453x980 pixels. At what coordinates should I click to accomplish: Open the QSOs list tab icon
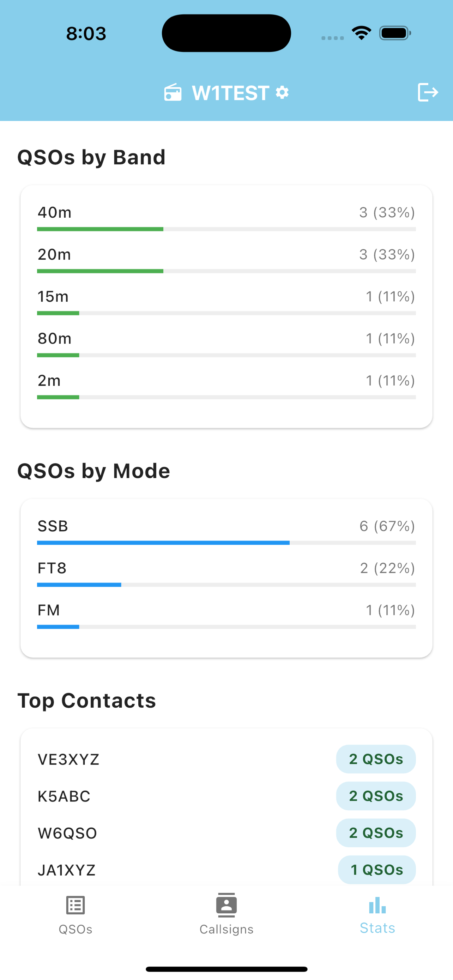pos(75,905)
